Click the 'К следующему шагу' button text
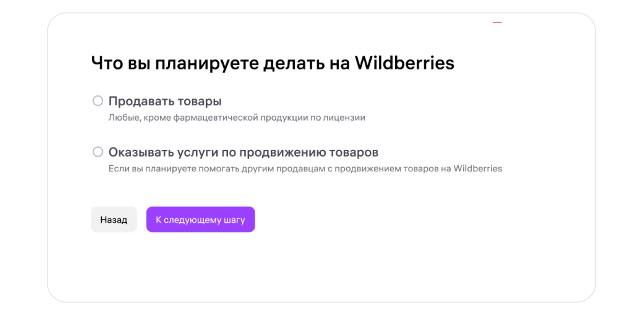This screenshot has height=315, width=644. pos(200,220)
